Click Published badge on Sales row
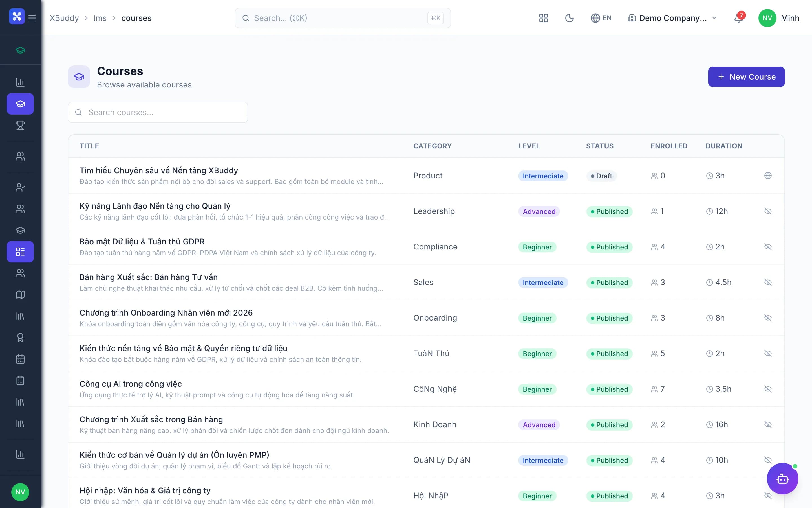This screenshot has width=812, height=508. (609, 283)
